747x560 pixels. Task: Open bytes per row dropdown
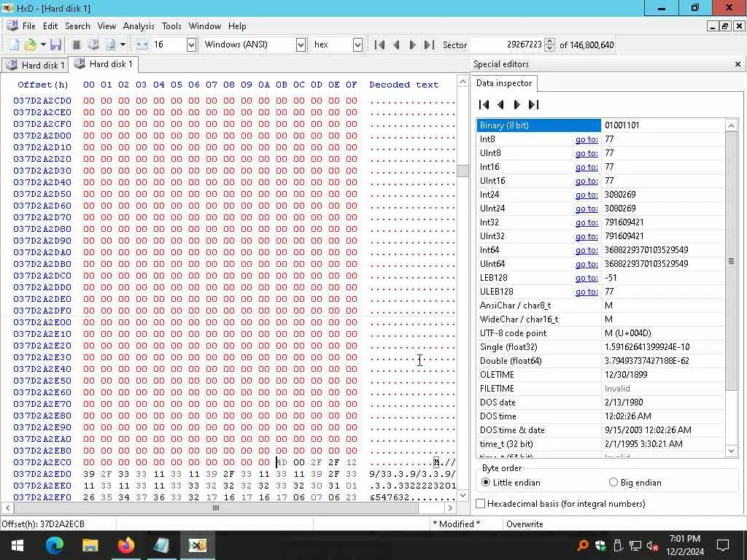point(192,44)
